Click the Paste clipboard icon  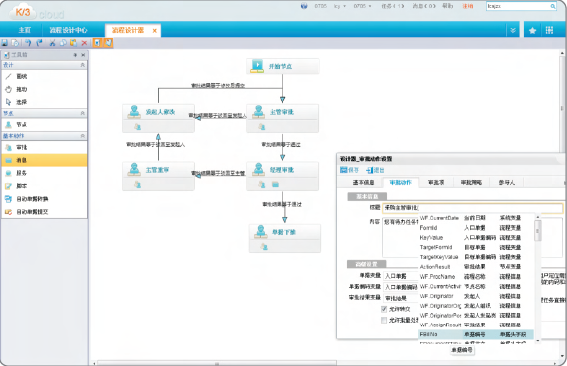pyautogui.click(x=73, y=43)
